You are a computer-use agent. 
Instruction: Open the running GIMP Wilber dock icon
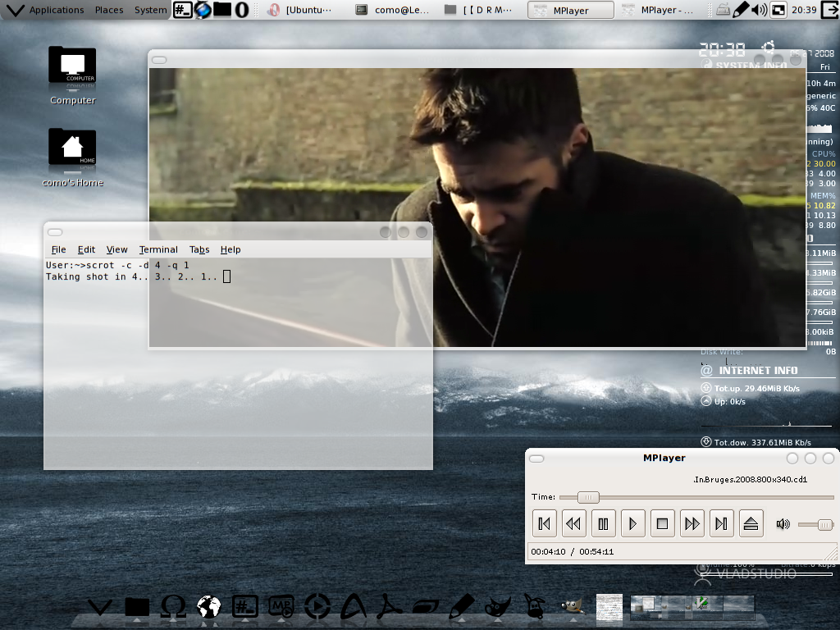click(x=572, y=606)
